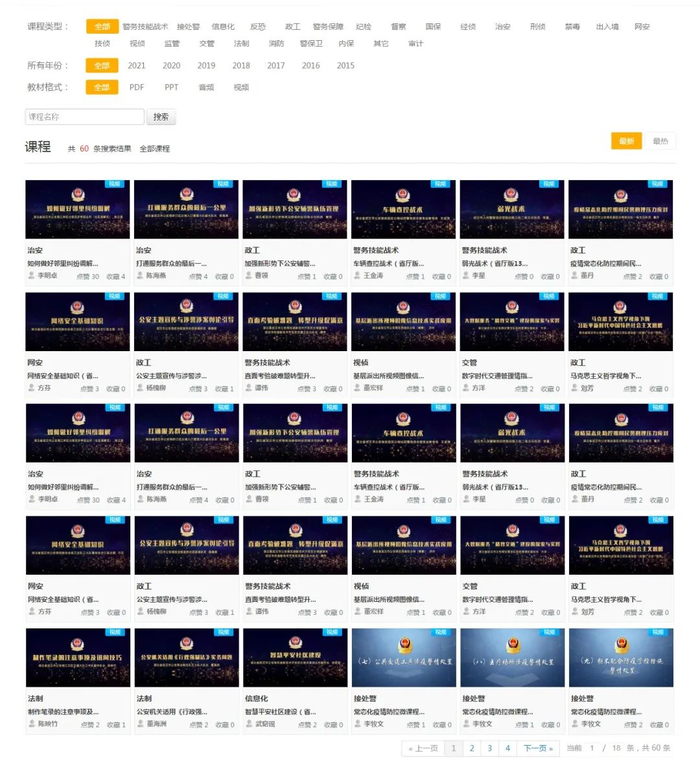Select 全部 in the 教材格式 row
700x769 pixels.
pyautogui.click(x=102, y=87)
